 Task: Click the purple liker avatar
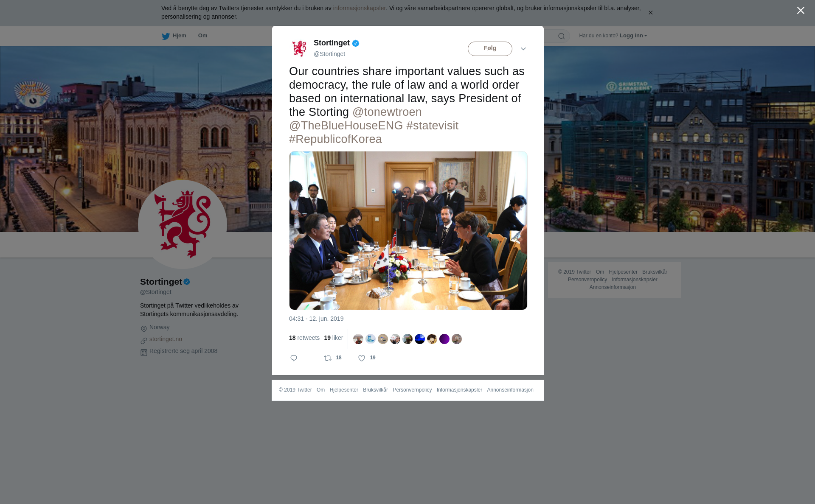click(444, 339)
